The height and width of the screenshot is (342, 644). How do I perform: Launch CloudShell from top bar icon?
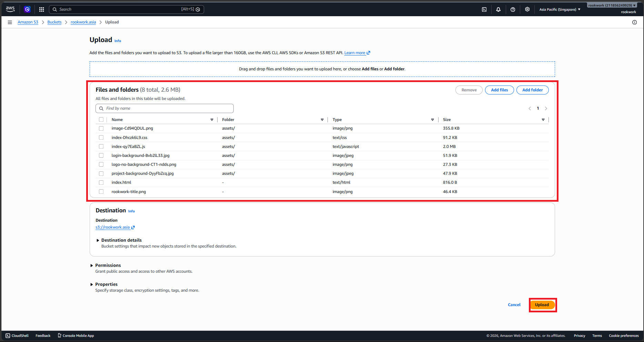[484, 10]
